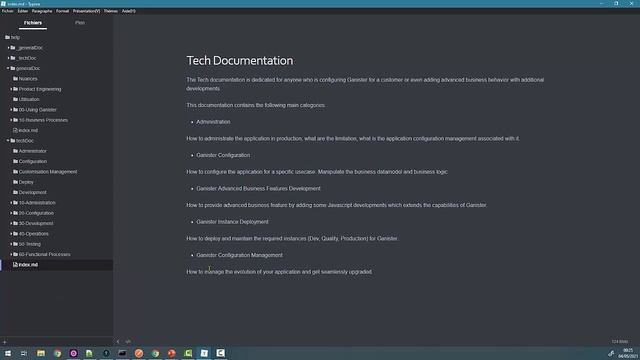Expand the 60-Functional Processes folder arrow
Screen dimensions: 640x360
(11, 254)
